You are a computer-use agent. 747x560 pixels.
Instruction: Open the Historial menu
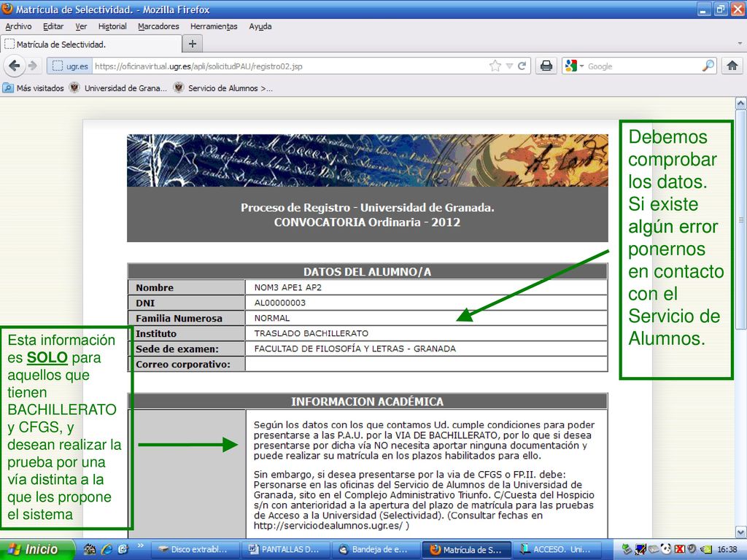[x=112, y=26]
